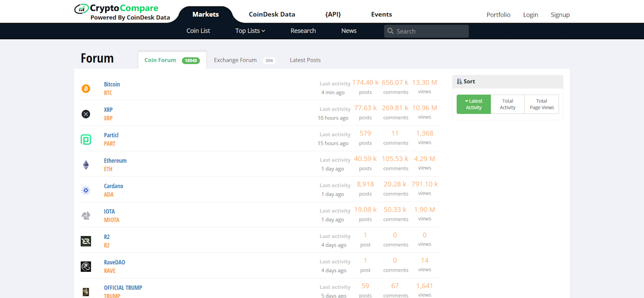644x298 pixels.
Task: Select the Coin Forum tab
Action: pos(172,60)
